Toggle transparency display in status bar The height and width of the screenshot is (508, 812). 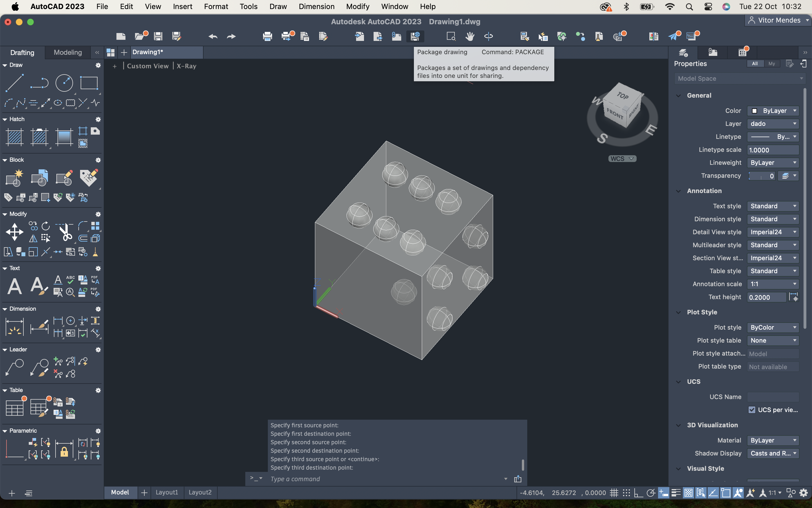pos(688,493)
